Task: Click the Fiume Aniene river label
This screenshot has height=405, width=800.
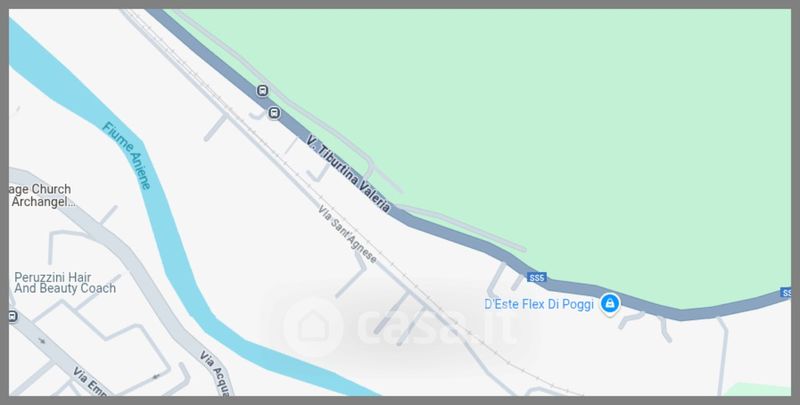Action: (127, 155)
